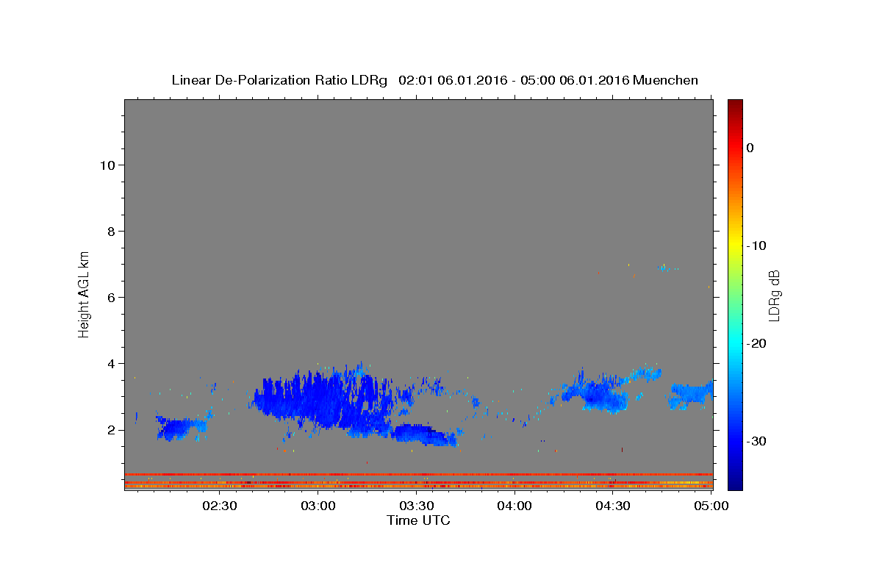Click the 04:00 time axis label
Image resolution: width=882 pixels, height=588 pixels.
[x=514, y=506]
